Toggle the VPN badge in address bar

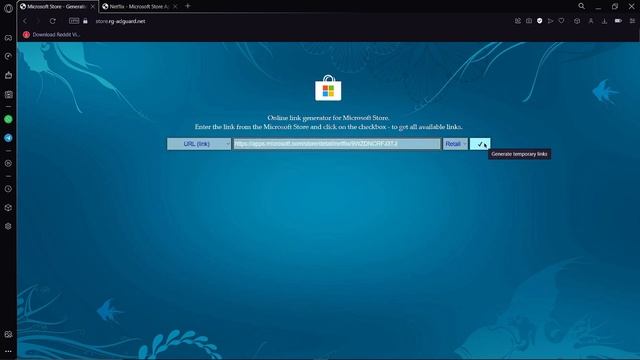click(x=74, y=21)
